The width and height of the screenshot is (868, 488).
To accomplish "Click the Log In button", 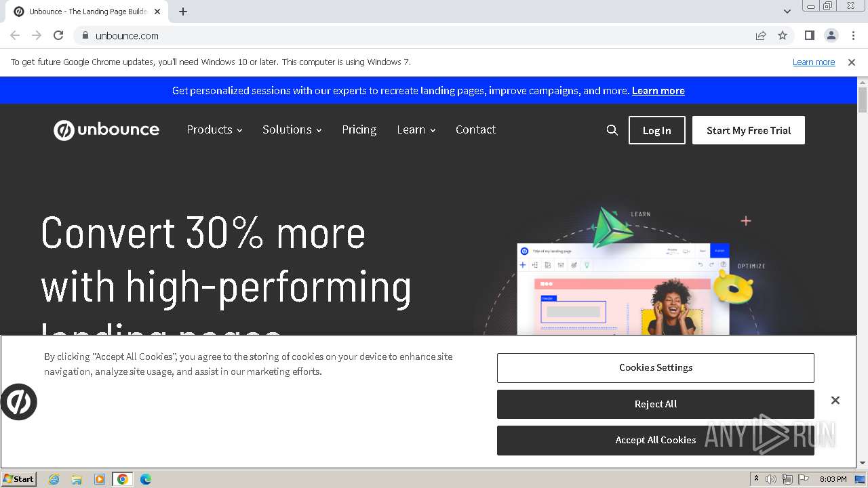I will pos(656,130).
